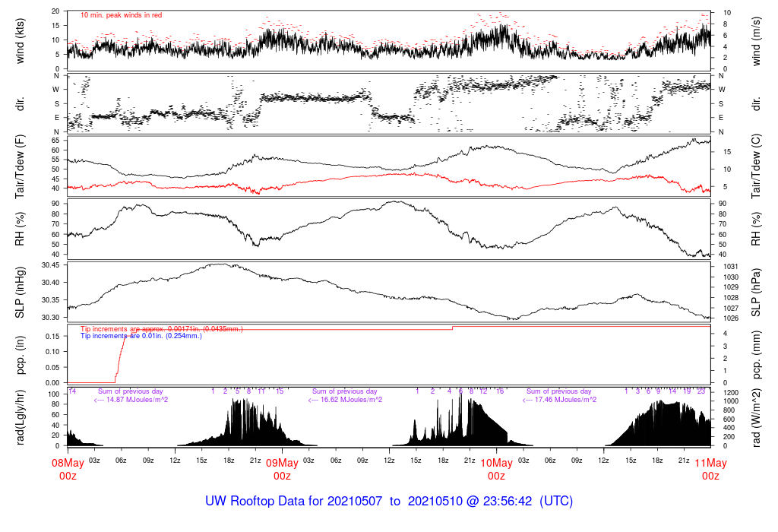Click the '20' tick on wind kts axis
The image size is (778, 532).
[55, 11]
